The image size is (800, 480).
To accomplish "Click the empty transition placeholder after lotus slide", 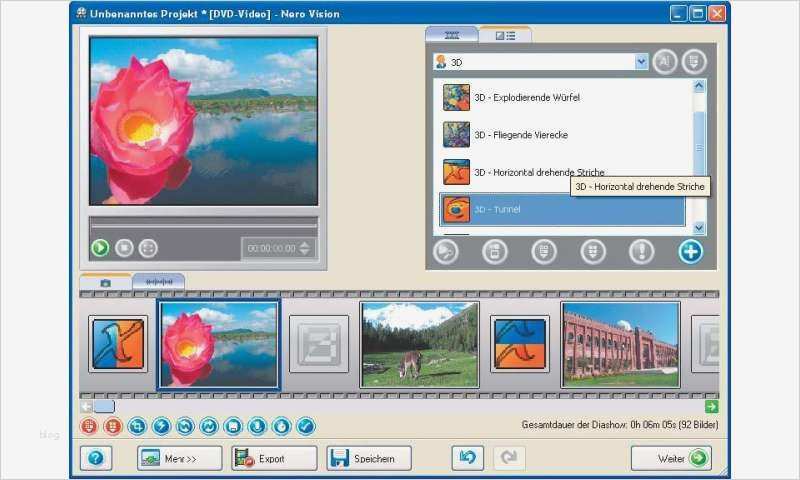I will (x=319, y=344).
